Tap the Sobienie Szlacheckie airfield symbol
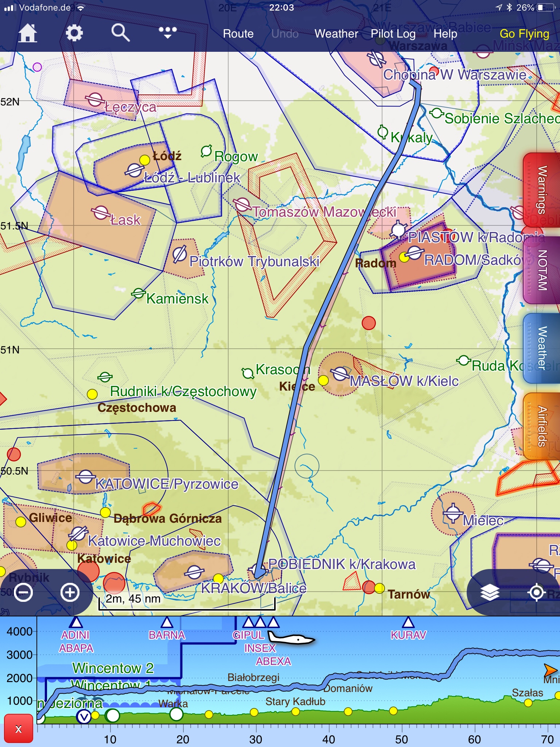Image resolution: width=560 pixels, height=747 pixels. click(436, 113)
